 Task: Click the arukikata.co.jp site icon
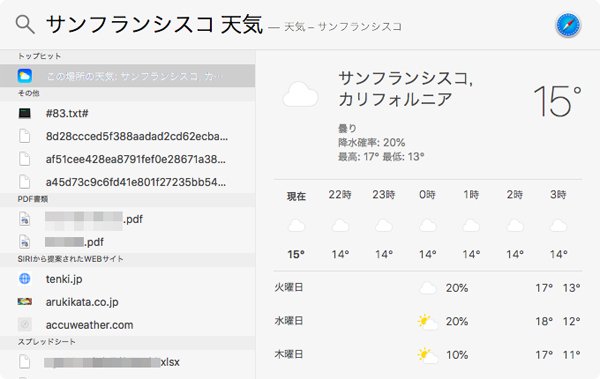pyautogui.click(x=25, y=302)
